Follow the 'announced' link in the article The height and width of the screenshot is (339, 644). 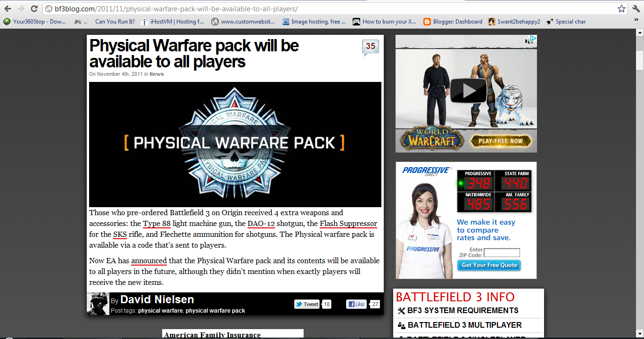click(149, 261)
